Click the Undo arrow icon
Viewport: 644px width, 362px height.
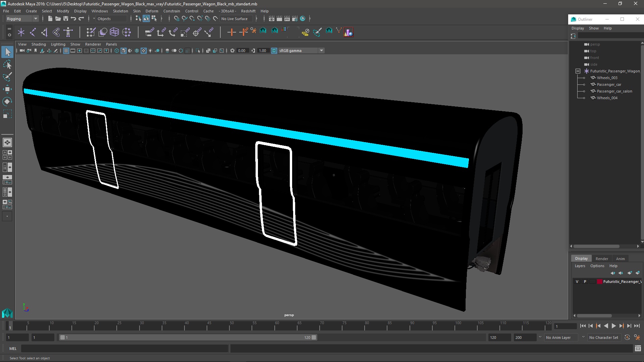tap(73, 19)
